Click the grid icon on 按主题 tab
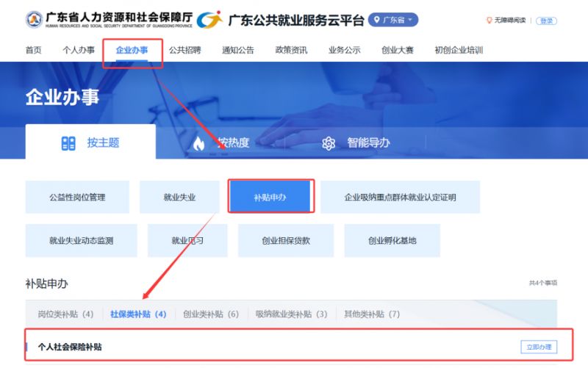Viewport: 588px width, 368px height. click(68, 143)
